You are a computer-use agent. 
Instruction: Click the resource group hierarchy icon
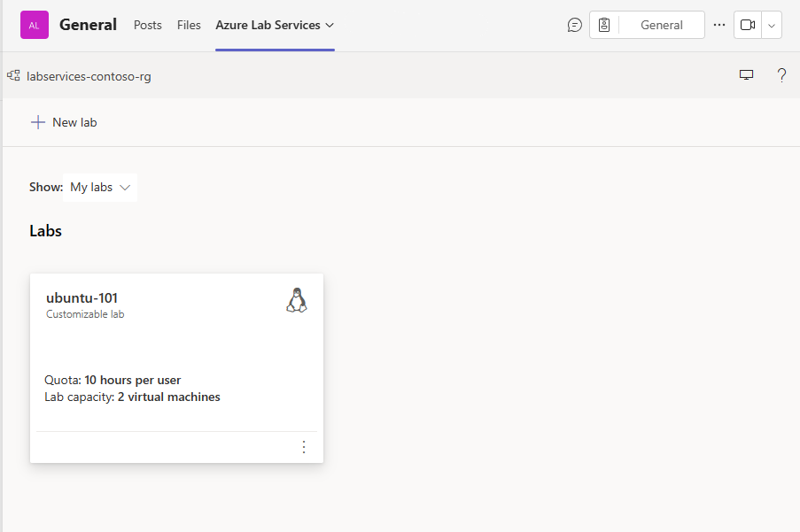[x=13, y=76]
